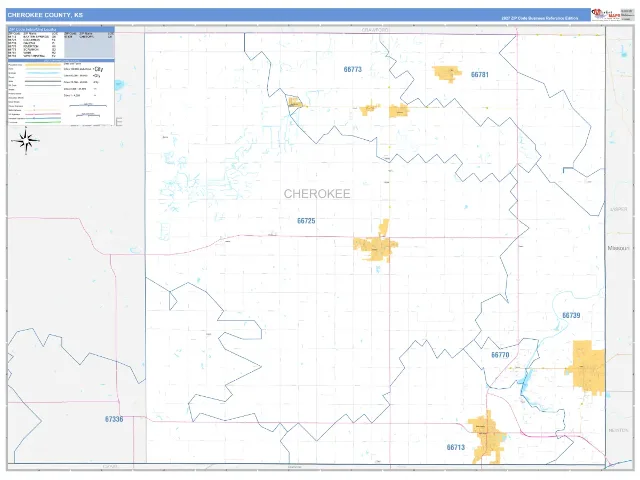Click the 'CHEROKEE COUNTY, KS' map title
The width and height of the screenshot is (640, 480).
pos(45,15)
